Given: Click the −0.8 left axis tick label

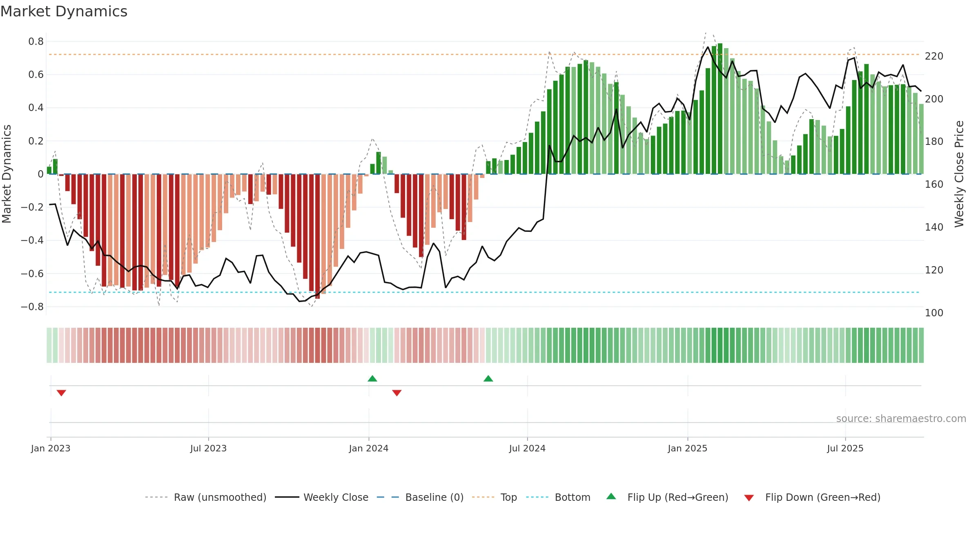Looking at the screenshot, I should point(32,307).
